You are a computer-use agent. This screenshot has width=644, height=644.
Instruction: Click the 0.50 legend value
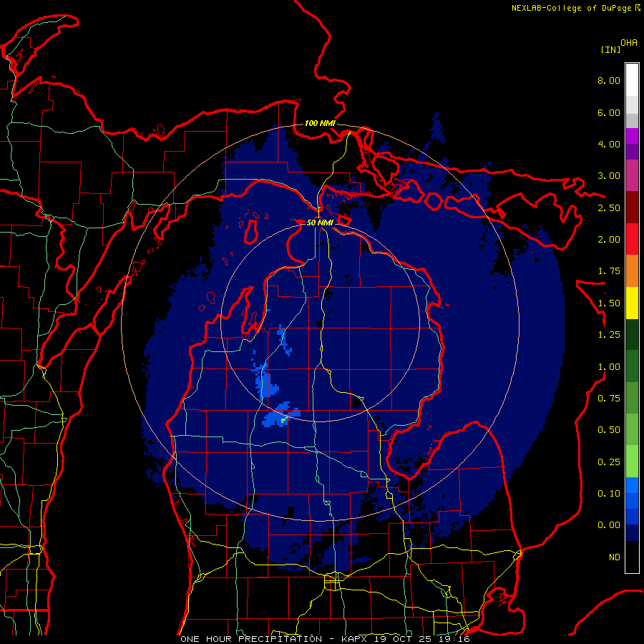(609, 430)
